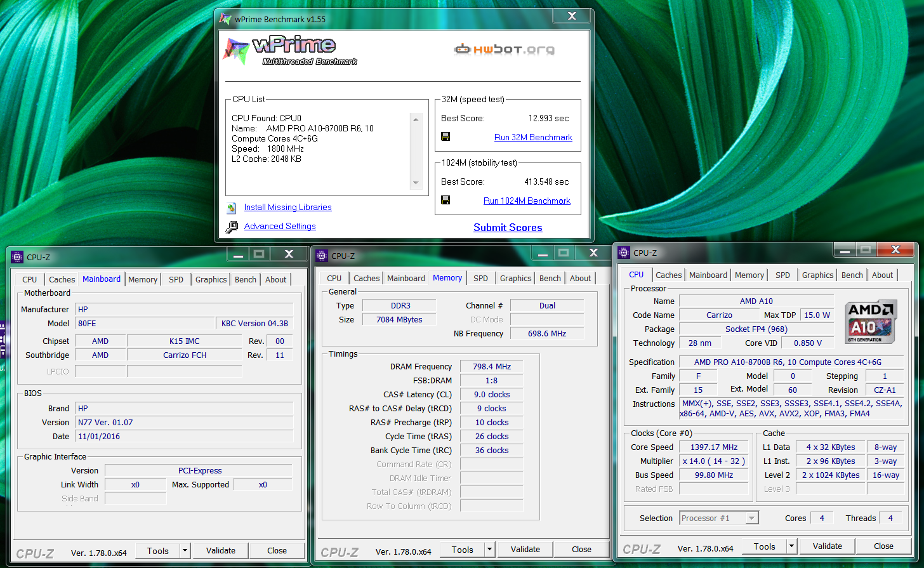The image size is (924, 568).
Task: Click wPrime title bar application icon
Action: [225, 19]
